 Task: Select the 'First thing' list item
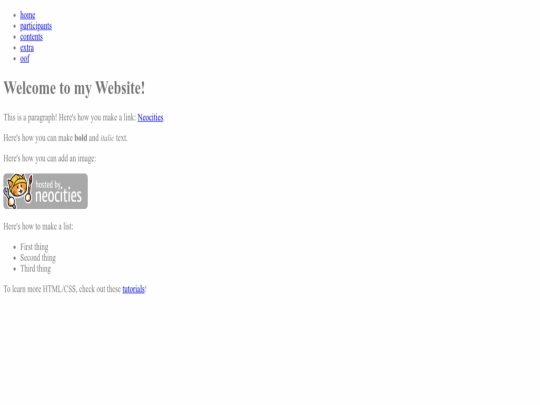coord(34,247)
